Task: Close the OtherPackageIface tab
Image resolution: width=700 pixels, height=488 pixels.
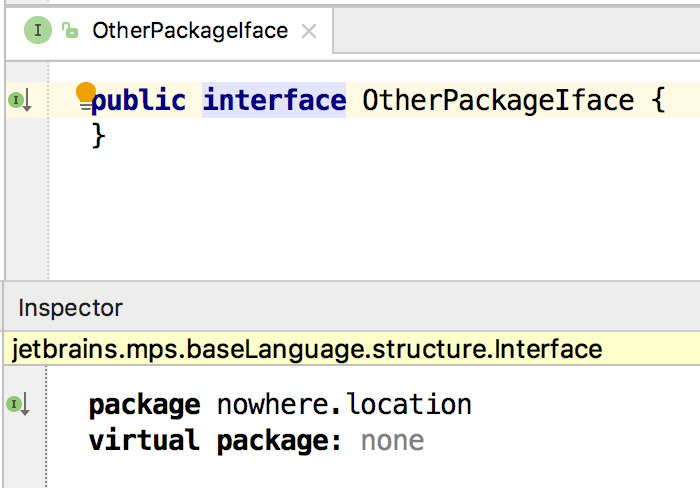Action: point(309,31)
